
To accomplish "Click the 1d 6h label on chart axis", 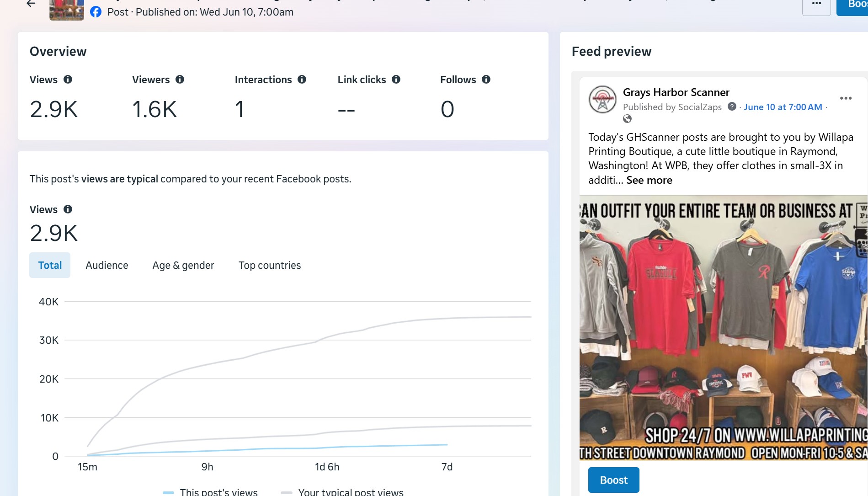I will 327,467.
